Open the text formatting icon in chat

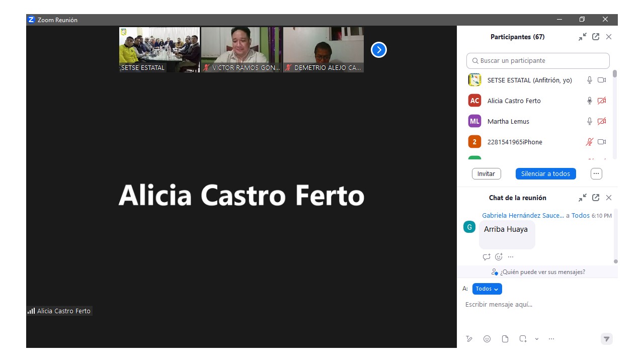tap(469, 339)
